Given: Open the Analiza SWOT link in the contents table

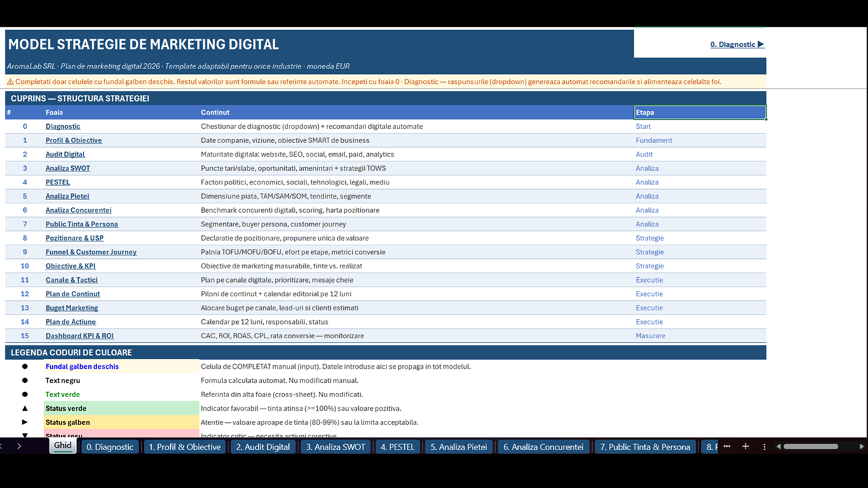Looking at the screenshot, I should coord(68,168).
